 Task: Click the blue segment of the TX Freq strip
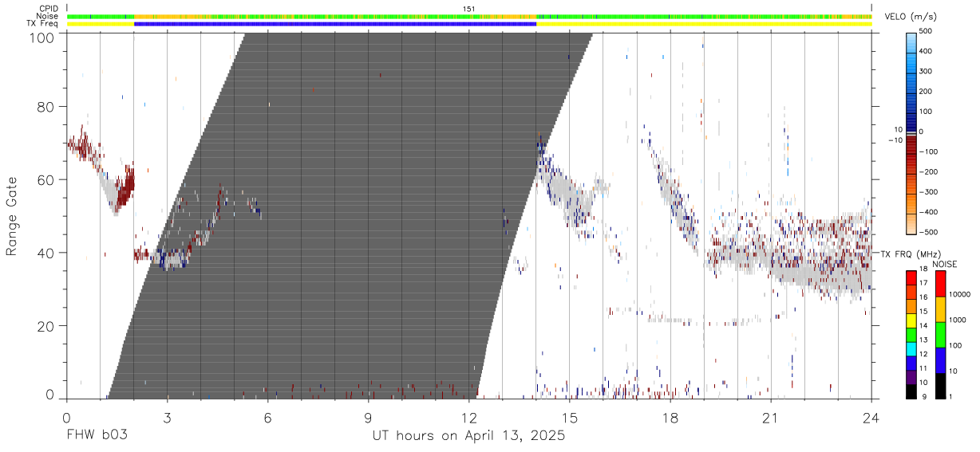pyautogui.click(x=335, y=24)
